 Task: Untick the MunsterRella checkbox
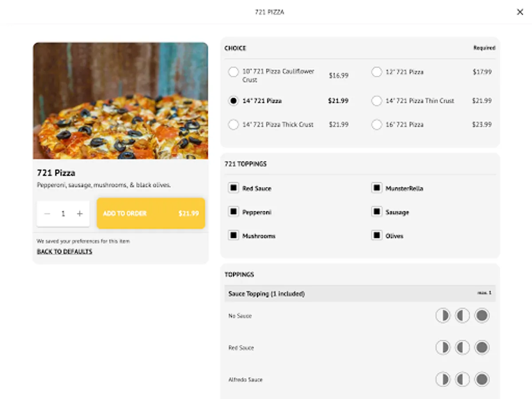point(377,188)
